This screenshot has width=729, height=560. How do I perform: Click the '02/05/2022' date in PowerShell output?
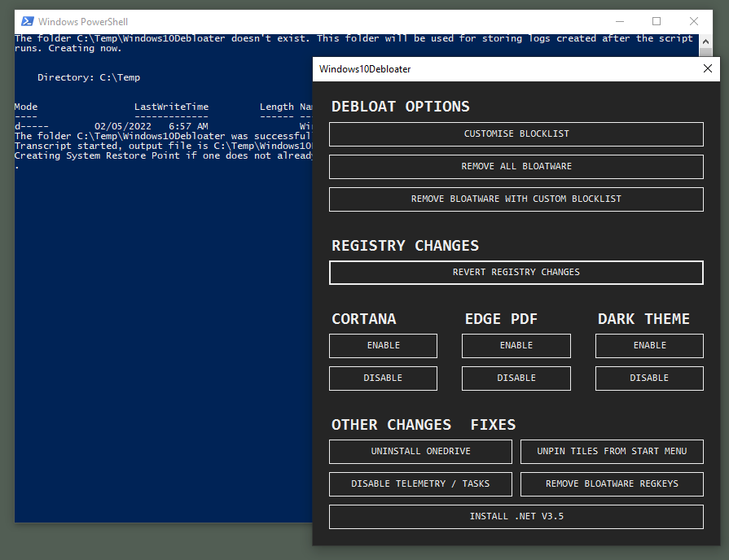(123, 126)
